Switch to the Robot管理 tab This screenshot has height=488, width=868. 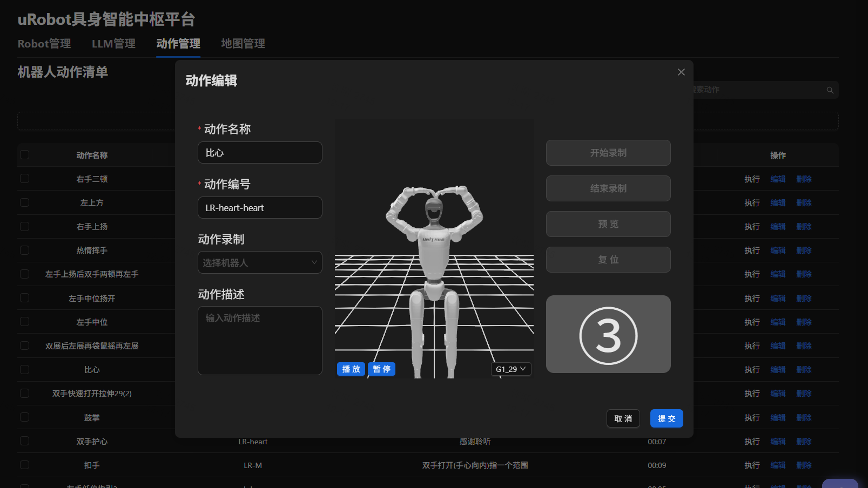44,44
